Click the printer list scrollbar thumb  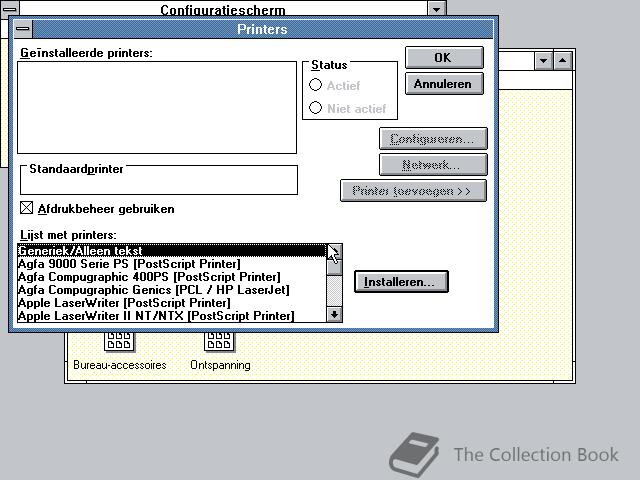[335, 267]
